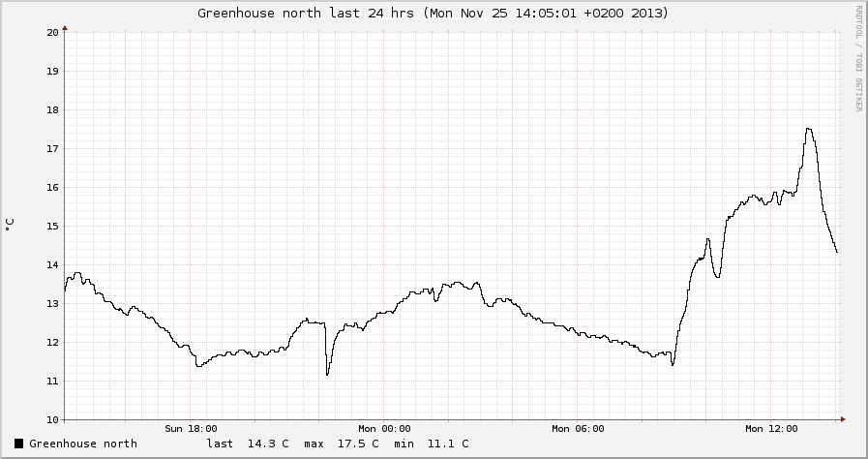
Task: Click the y-axis label 13
Action: pyautogui.click(x=52, y=303)
